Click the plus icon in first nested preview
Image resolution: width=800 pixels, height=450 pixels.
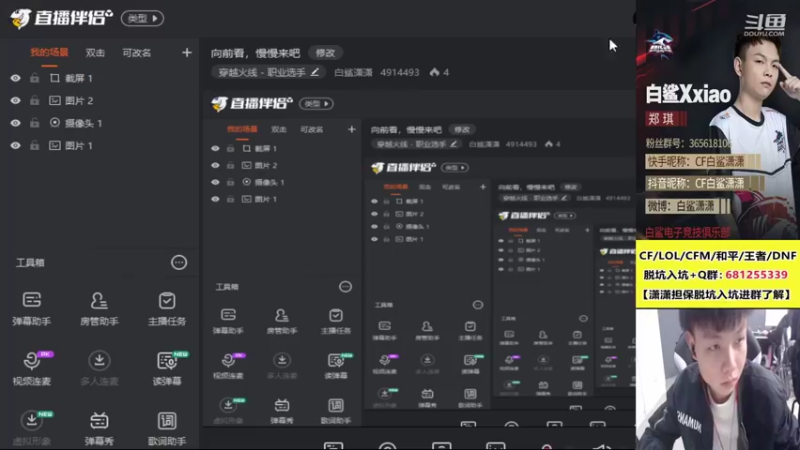(x=352, y=130)
